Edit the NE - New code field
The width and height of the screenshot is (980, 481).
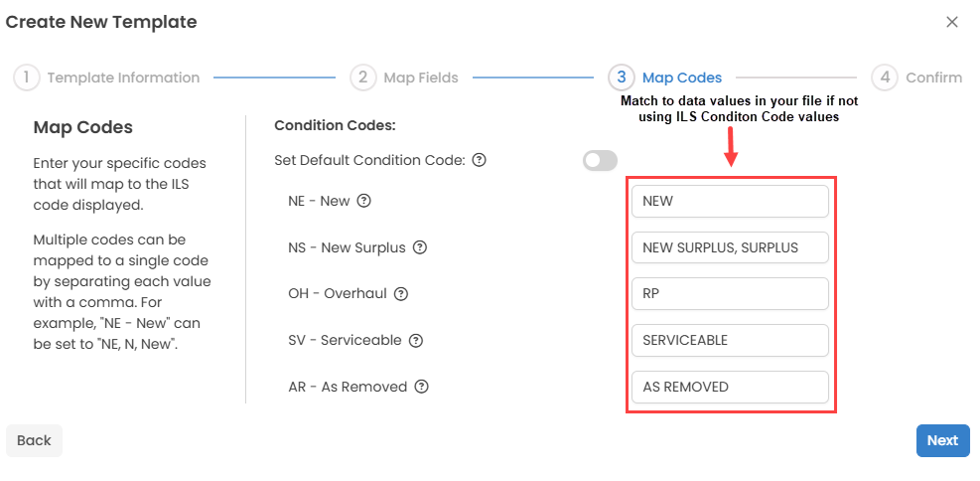point(729,201)
